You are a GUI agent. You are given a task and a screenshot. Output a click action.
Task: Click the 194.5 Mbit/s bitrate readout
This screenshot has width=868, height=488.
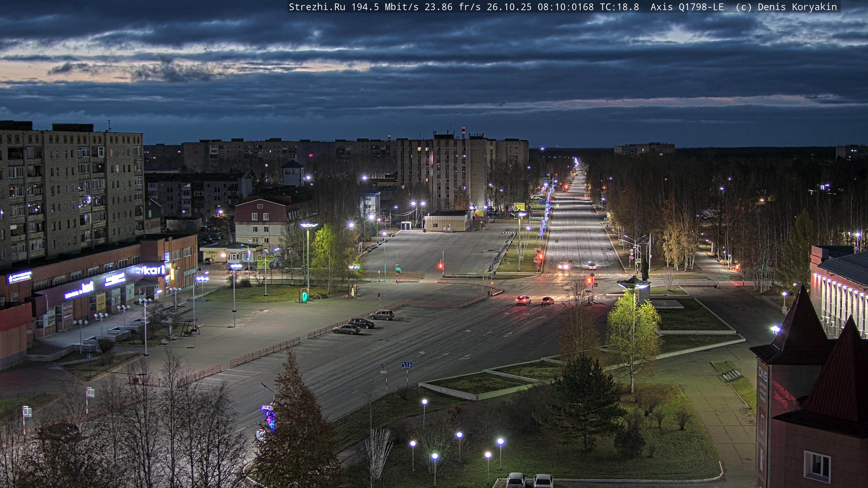pyautogui.click(x=385, y=7)
